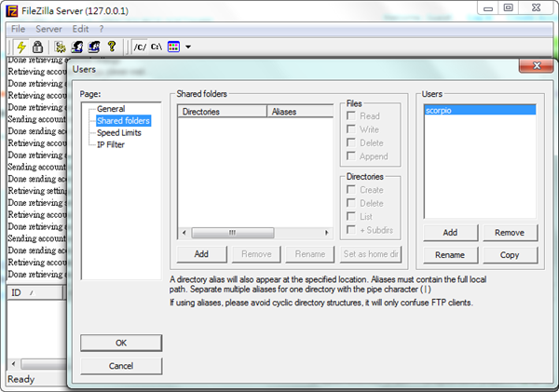Select General page in tree
Image resolution: width=559 pixels, height=392 pixels.
111,109
